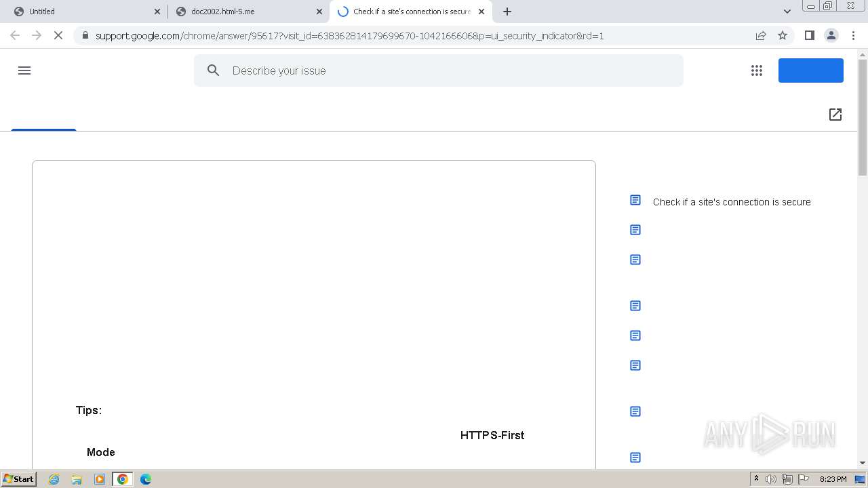Click the sixth related article icon
Screen dimensions: 868x488
pyautogui.click(x=635, y=365)
